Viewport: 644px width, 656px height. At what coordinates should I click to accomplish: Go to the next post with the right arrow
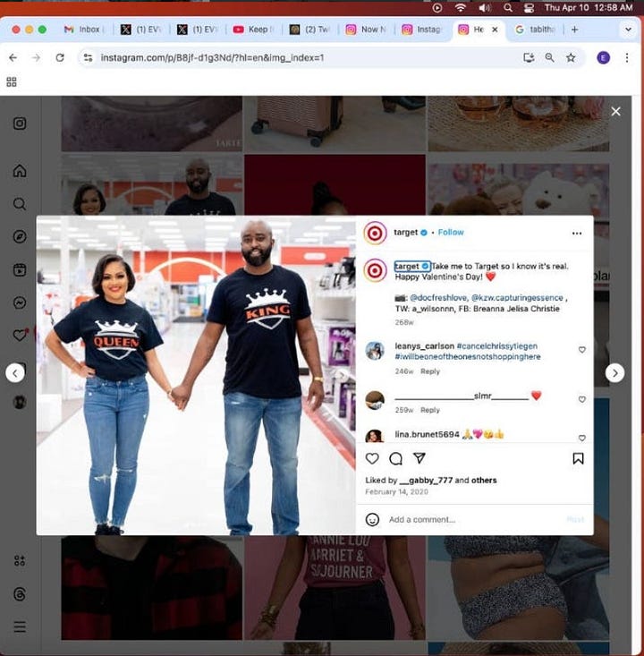[614, 373]
